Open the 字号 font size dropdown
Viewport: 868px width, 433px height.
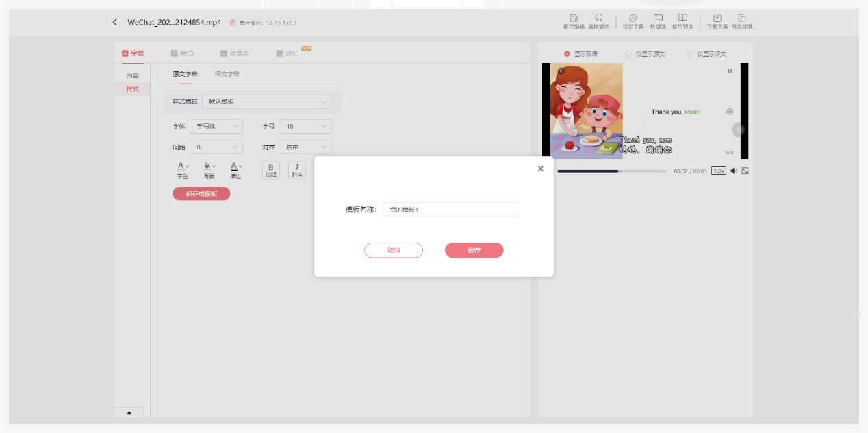[305, 127]
